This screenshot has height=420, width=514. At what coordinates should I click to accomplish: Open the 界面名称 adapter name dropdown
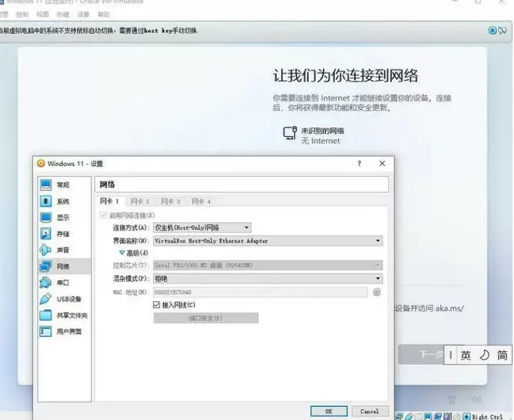click(268, 241)
